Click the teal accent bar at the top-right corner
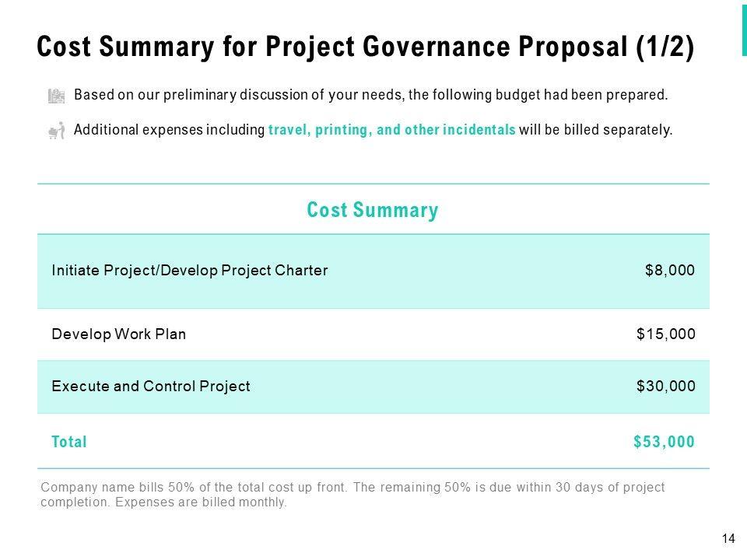The height and width of the screenshot is (560, 747). coord(743,27)
